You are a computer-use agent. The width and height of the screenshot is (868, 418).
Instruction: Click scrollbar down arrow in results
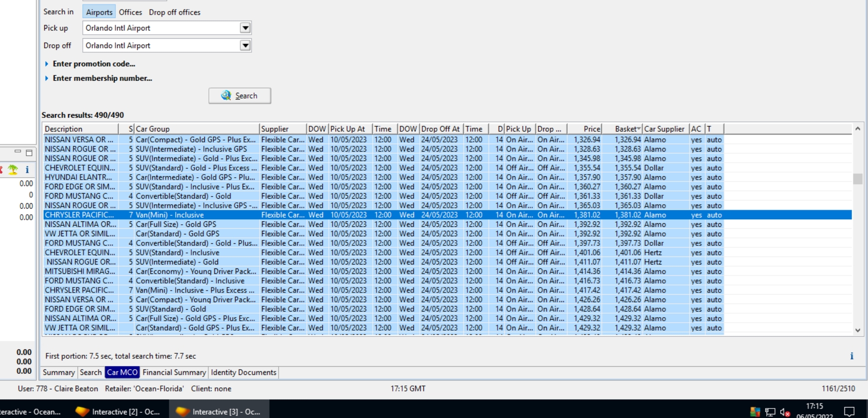(x=857, y=330)
